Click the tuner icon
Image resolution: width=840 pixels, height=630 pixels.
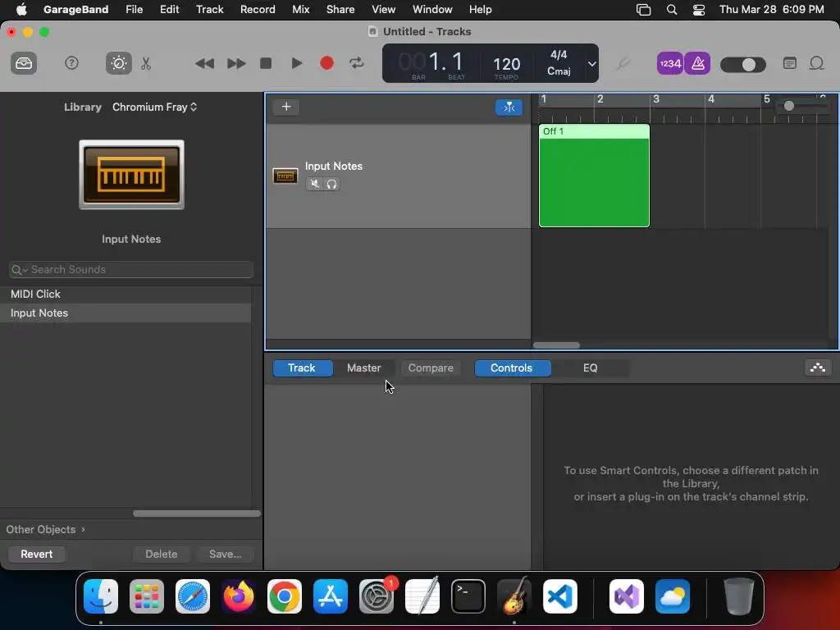click(623, 64)
